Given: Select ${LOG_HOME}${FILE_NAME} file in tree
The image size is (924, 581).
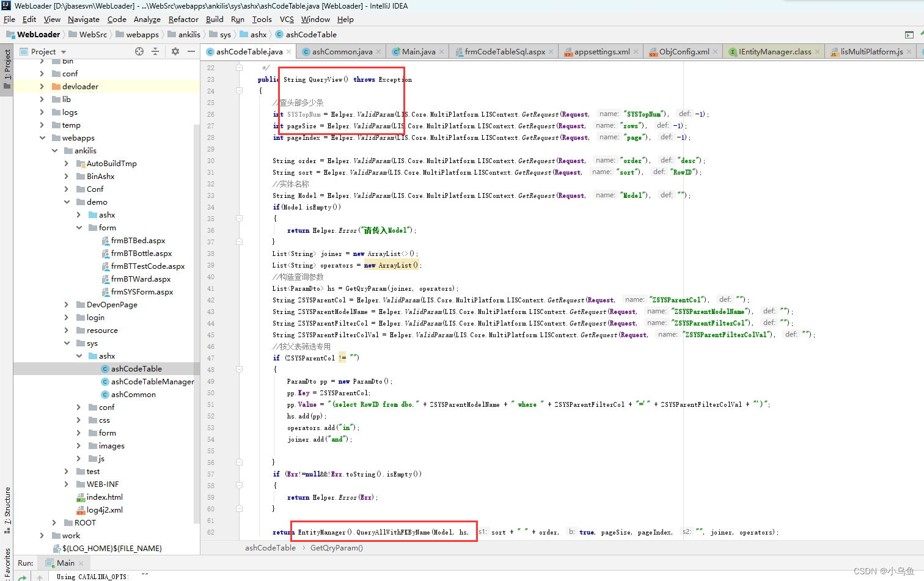Looking at the screenshot, I should point(111,549).
